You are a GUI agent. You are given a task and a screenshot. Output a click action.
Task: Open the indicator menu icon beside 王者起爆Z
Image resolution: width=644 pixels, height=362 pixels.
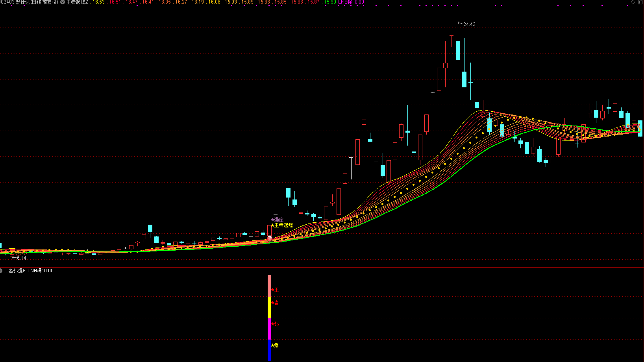point(63,2)
